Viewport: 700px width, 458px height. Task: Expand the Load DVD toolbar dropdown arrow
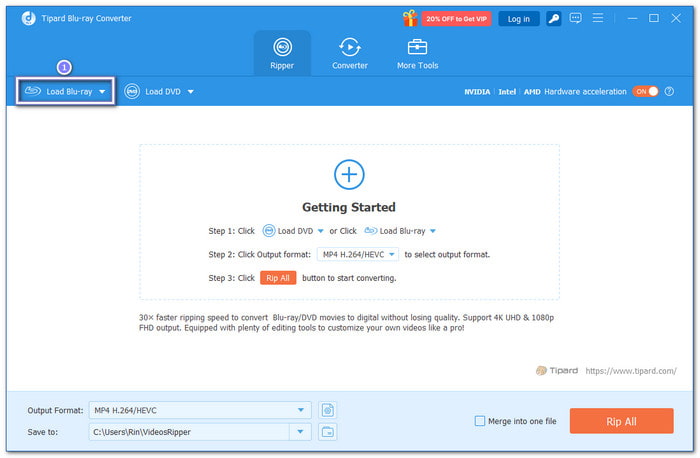(x=191, y=92)
